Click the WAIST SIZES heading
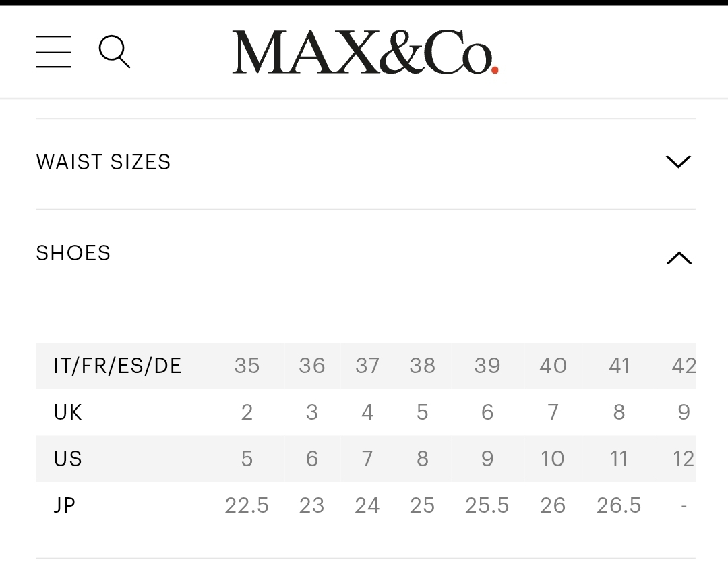 point(103,162)
